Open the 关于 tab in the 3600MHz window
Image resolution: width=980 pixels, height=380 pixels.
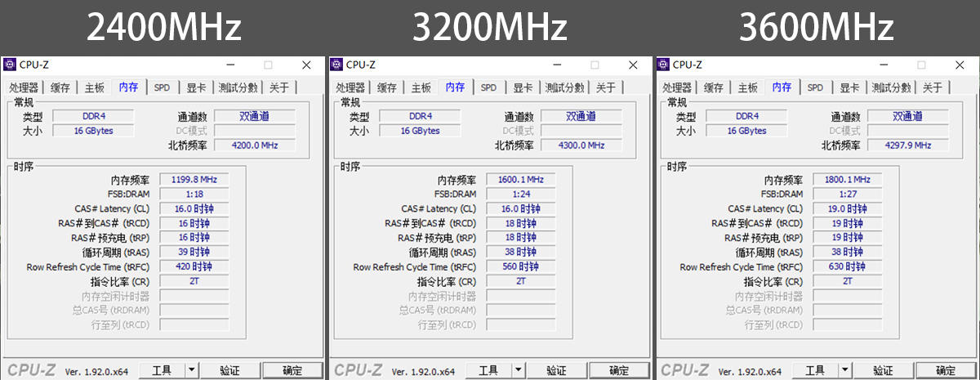pyautogui.click(x=933, y=87)
